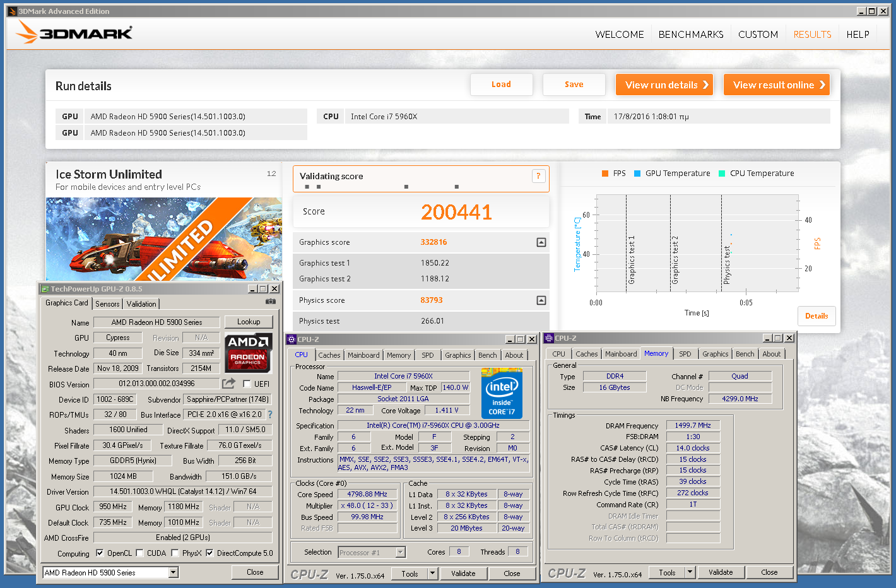Viewport: 896px width, 588px height.
Task: Open the BENCHMARKS tab
Action: point(691,35)
